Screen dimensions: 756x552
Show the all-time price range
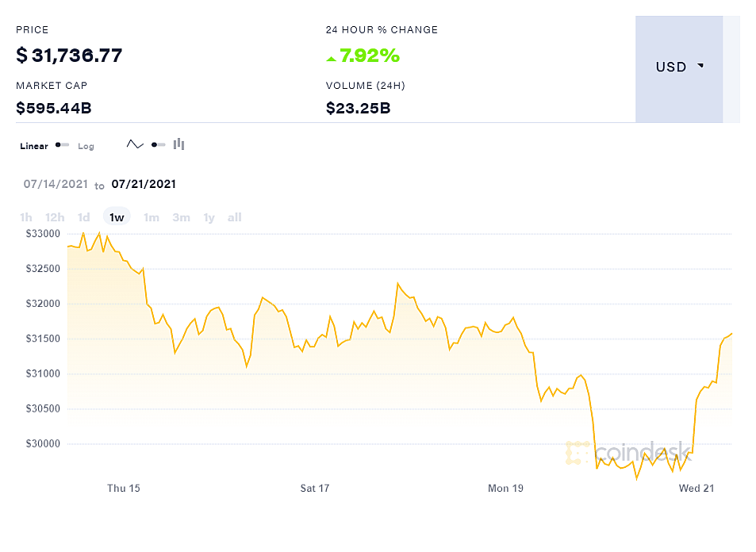234,217
